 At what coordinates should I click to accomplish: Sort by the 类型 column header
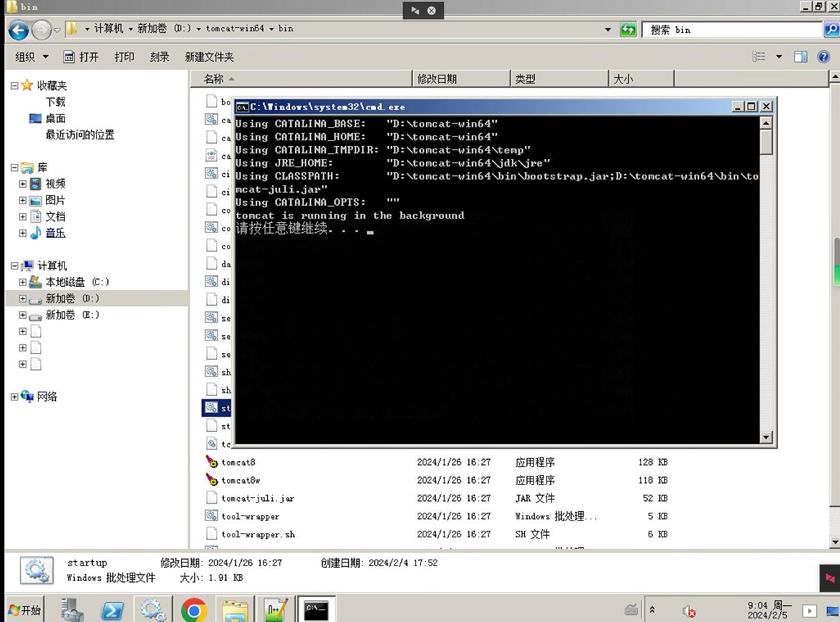pyautogui.click(x=559, y=79)
